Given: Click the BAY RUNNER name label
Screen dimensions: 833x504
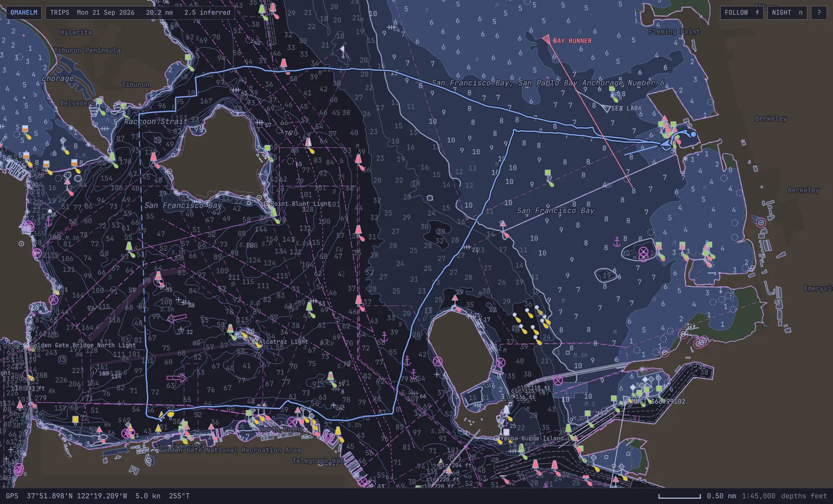Looking at the screenshot, I should 572,41.
